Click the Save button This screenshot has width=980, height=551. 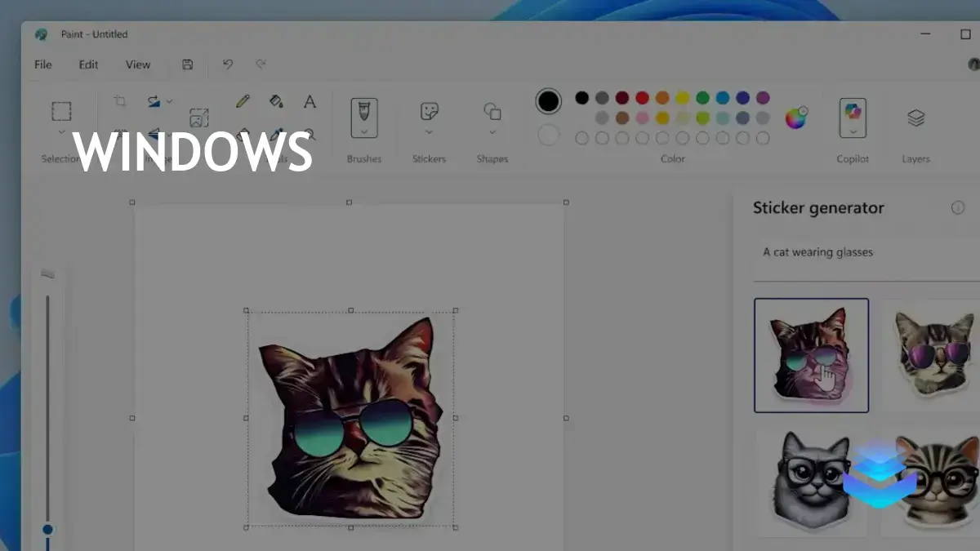187,64
